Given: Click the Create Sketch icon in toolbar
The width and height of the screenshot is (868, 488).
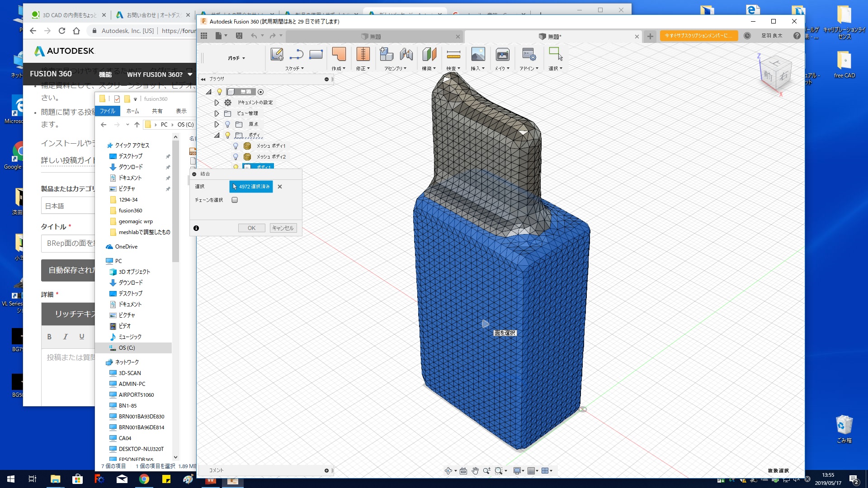Looking at the screenshot, I should click(x=277, y=54).
